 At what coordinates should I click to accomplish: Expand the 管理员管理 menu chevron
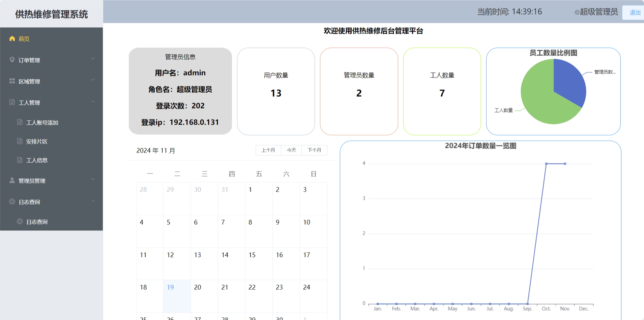pos(93,179)
